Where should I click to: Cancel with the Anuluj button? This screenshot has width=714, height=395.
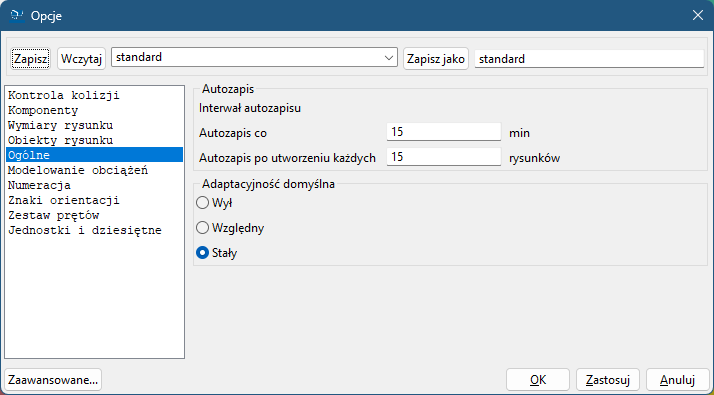[678, 380]
